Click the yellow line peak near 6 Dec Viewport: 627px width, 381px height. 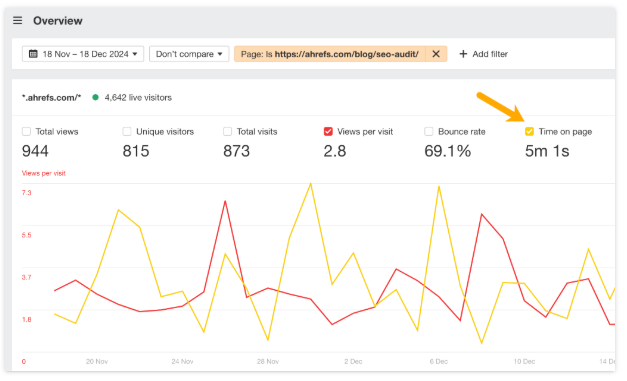pyautogui.click(x=439, y=187)
